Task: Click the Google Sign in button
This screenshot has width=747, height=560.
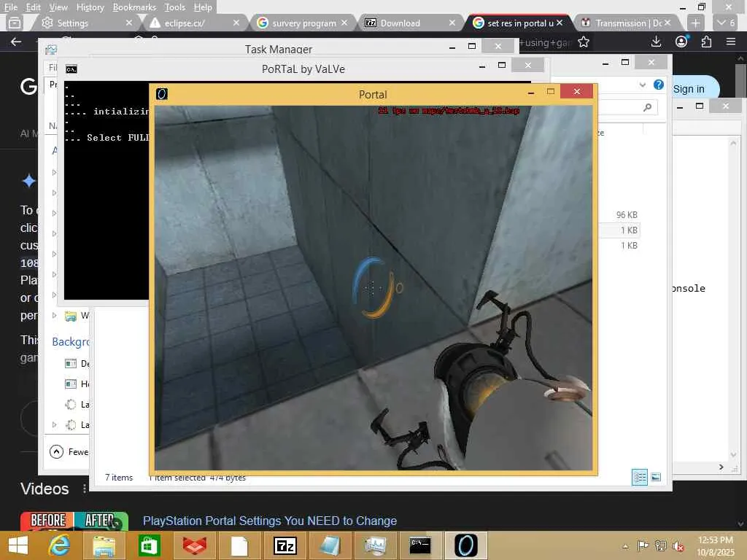Action: tap(689, 89)
